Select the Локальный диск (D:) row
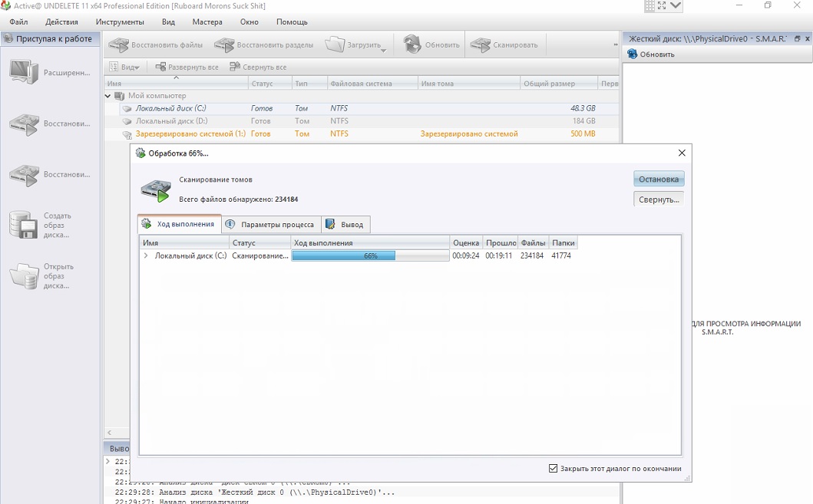This screenshot has height=504, width=813. tap(362, 121)
